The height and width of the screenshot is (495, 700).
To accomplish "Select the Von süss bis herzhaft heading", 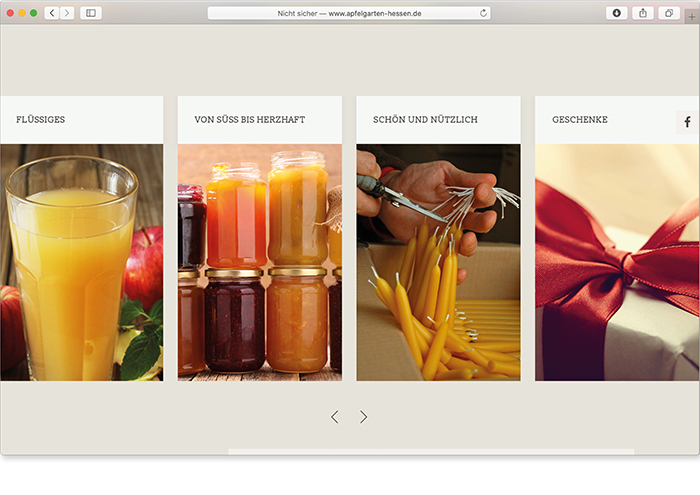I will point(250,120).
